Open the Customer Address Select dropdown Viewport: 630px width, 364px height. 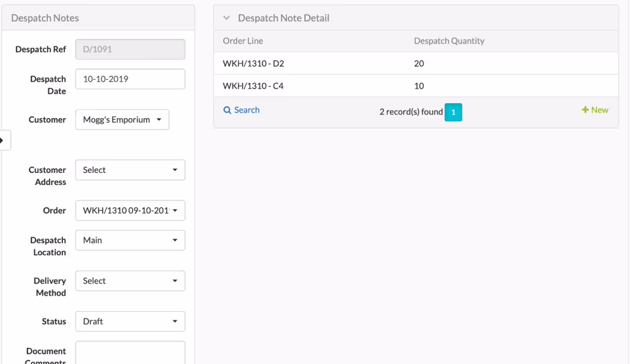pyautogui.click(x=130, y=170)
